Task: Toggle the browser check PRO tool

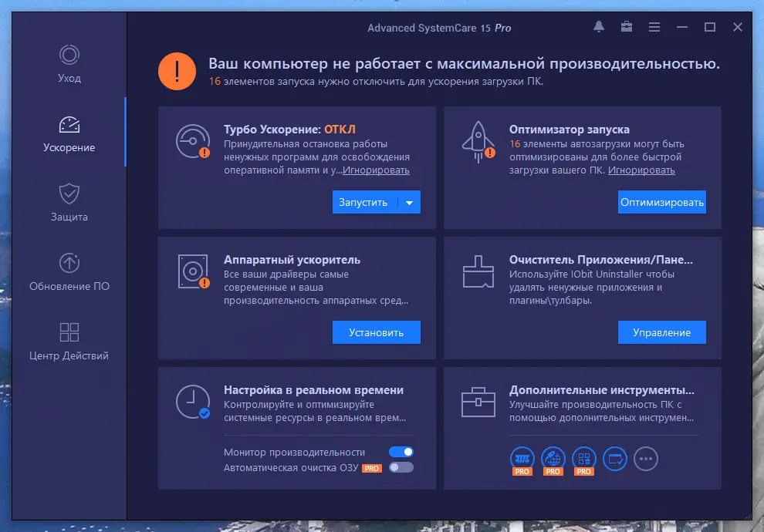Action: coord(553,457)
